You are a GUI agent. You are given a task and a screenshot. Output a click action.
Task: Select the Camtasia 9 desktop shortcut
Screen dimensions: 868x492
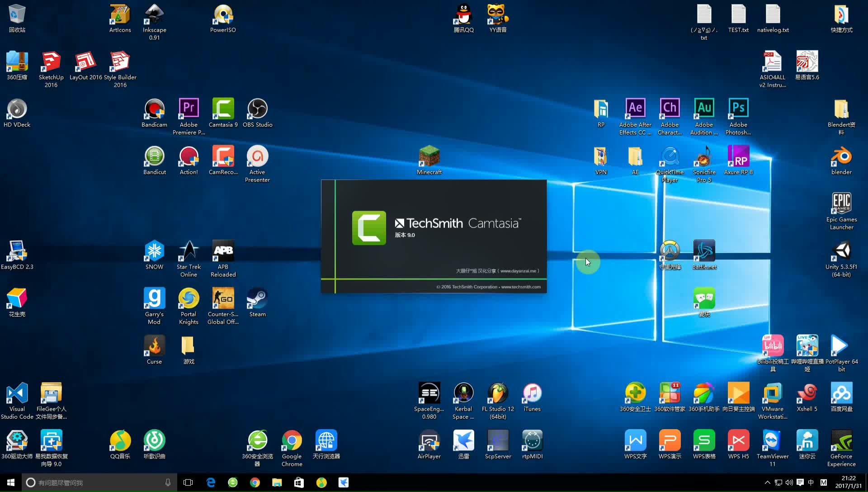tap(223, 113)
